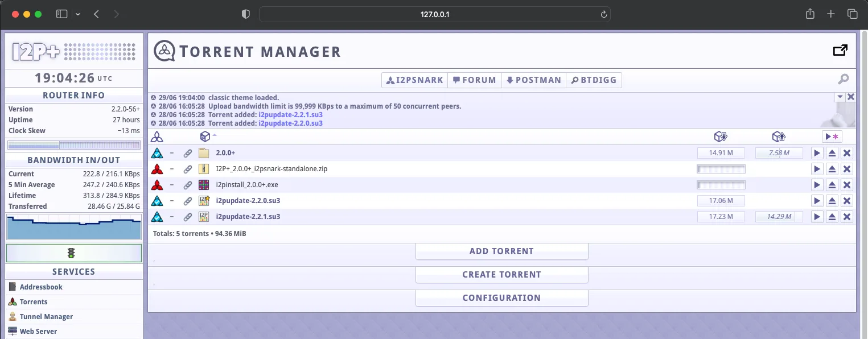Toggle the Safari sidebar icon
Screen dimensions: 868x339
(61, 13)
